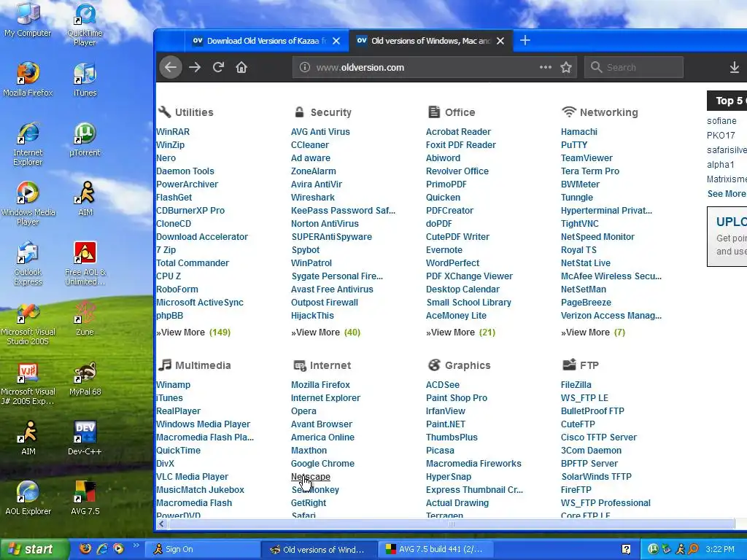
Task: Reload the current page
Action: click(218, 67)
